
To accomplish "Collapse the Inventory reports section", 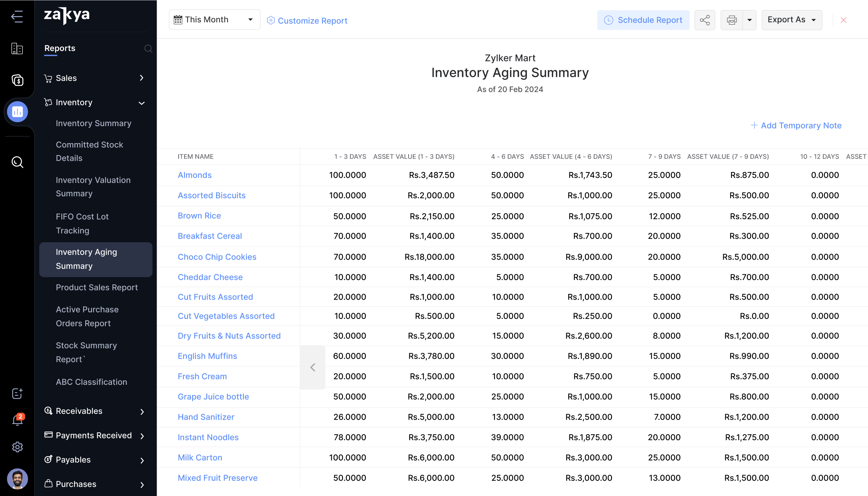I will (x=142, y=103).
